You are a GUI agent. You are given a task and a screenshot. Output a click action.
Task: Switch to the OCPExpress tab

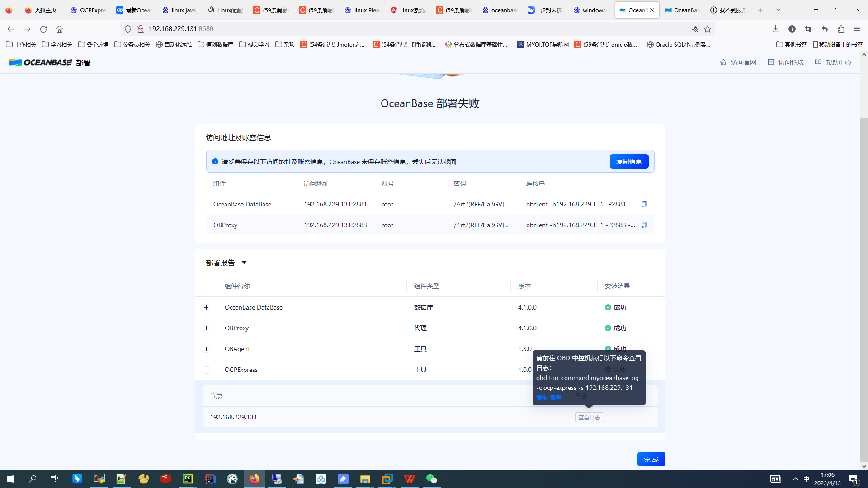88,10
